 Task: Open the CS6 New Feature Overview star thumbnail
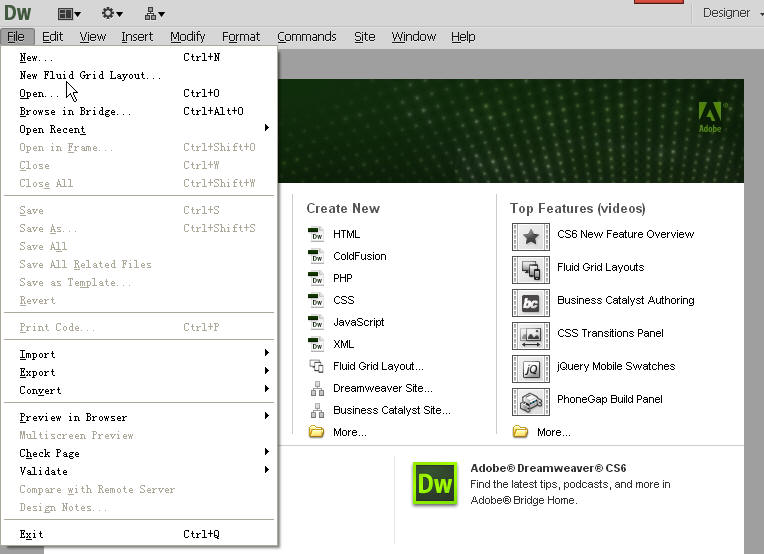(531, 237)
